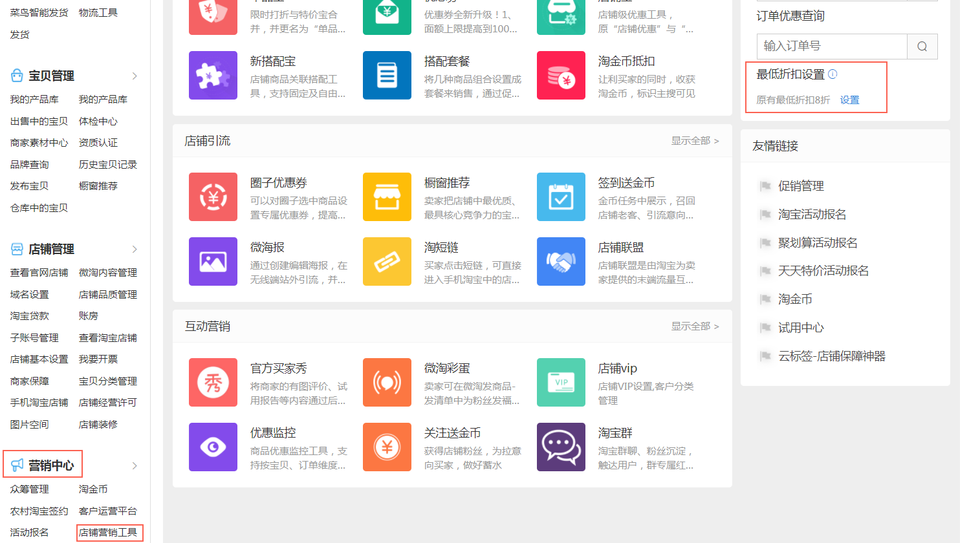
Task: Open 众筹管理 under 营销中心
Action: (x=29, y=489)
